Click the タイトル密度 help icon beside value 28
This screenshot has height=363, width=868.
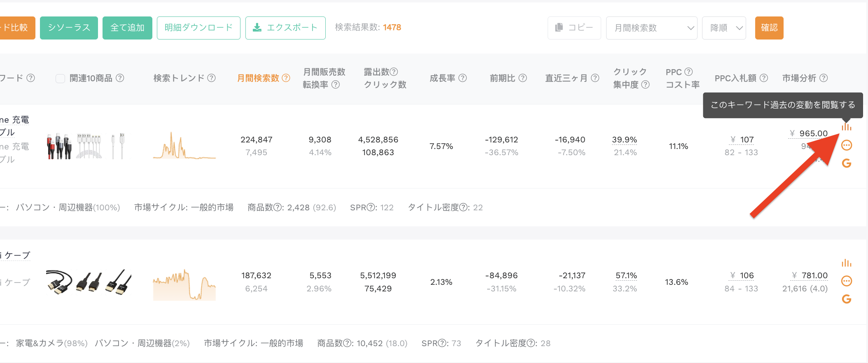point(531,343)
